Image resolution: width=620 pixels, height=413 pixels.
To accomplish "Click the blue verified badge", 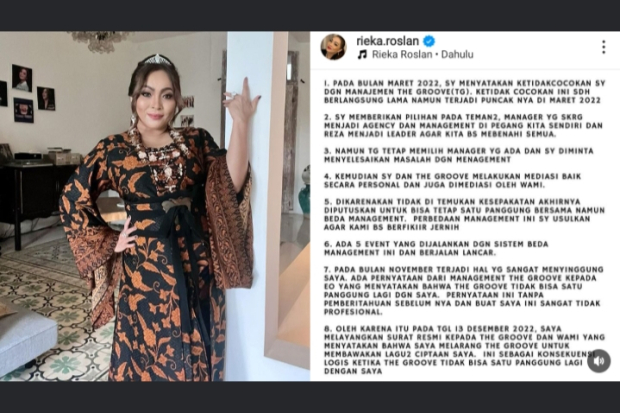I will click(429, 41).
